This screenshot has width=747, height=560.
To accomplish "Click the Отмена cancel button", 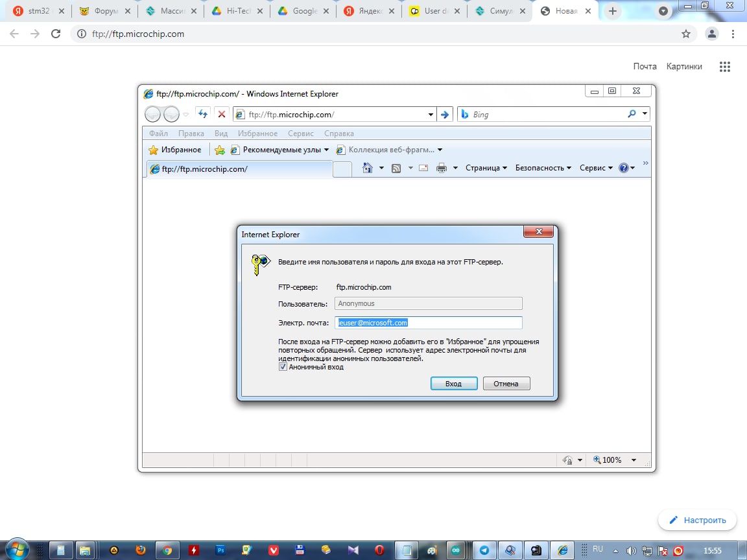I will (x=506, y=383).
